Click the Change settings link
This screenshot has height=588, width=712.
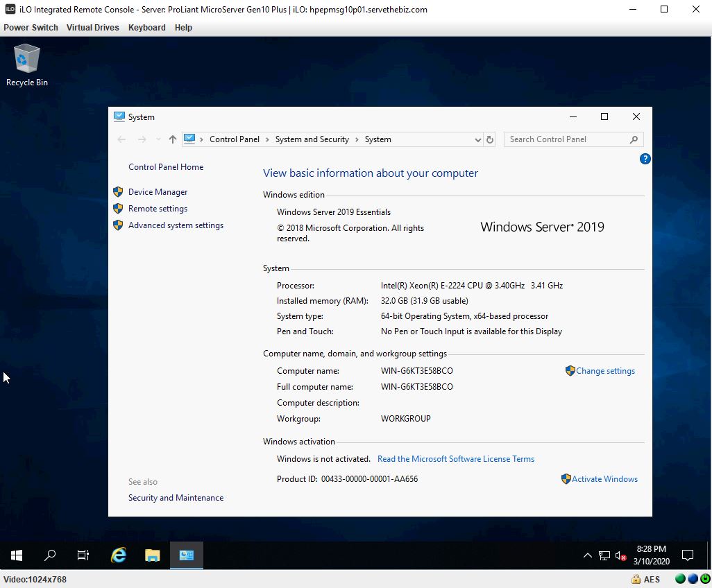click(605, 371)
